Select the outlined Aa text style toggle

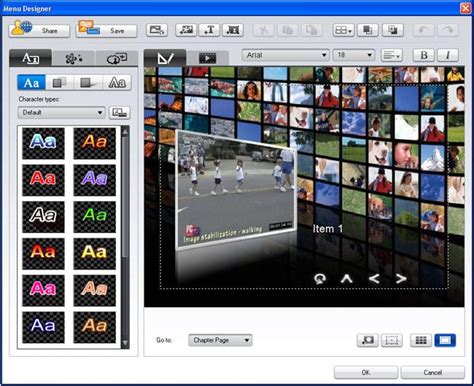(117, 82)
